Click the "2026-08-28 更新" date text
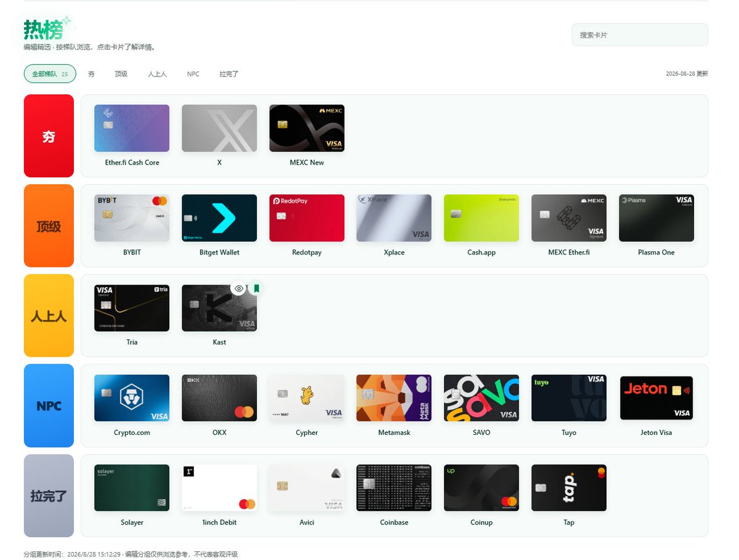Image resolution: width=739 pixels, height=560 pixels. (x=687, y=74)
